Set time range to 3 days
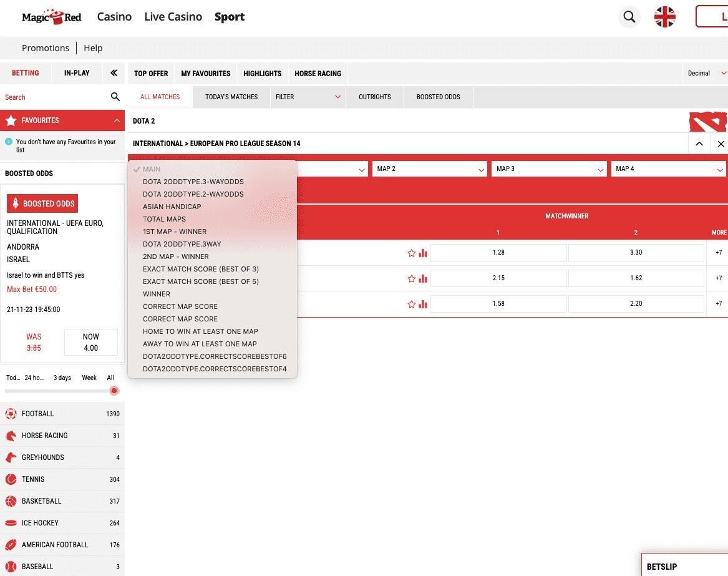The image size is (728, 576). coord(62,378)
